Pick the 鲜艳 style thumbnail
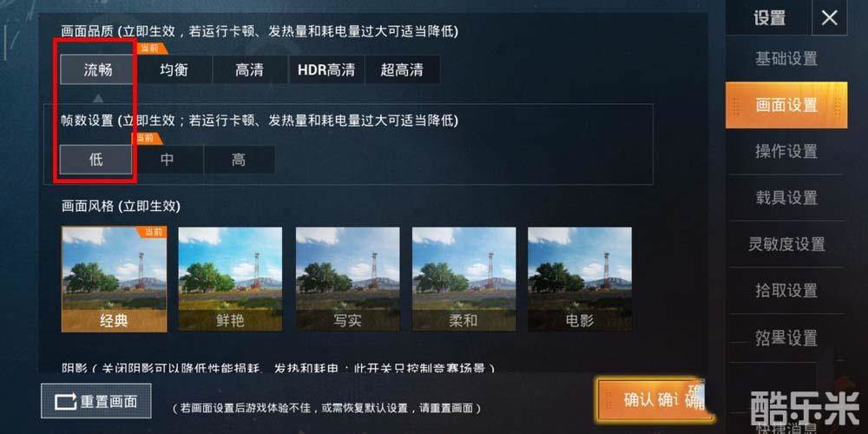Image resolution: width=868 pixels, height=434 pixels. [230, 279]
